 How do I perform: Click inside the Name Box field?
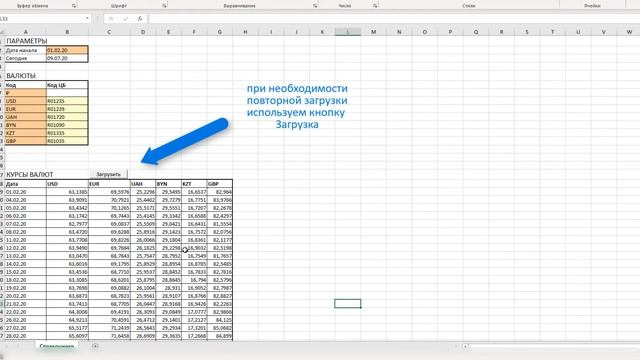click(x=41, y=19)
